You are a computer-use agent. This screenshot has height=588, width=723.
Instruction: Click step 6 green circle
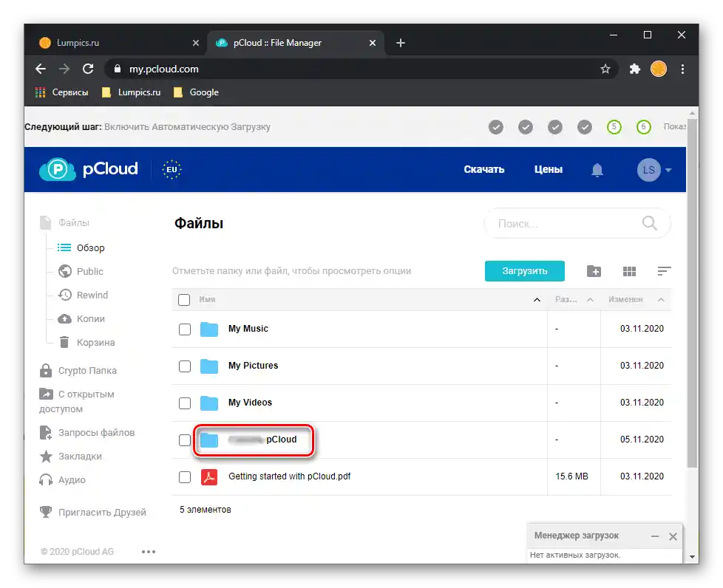click(643, 127)
